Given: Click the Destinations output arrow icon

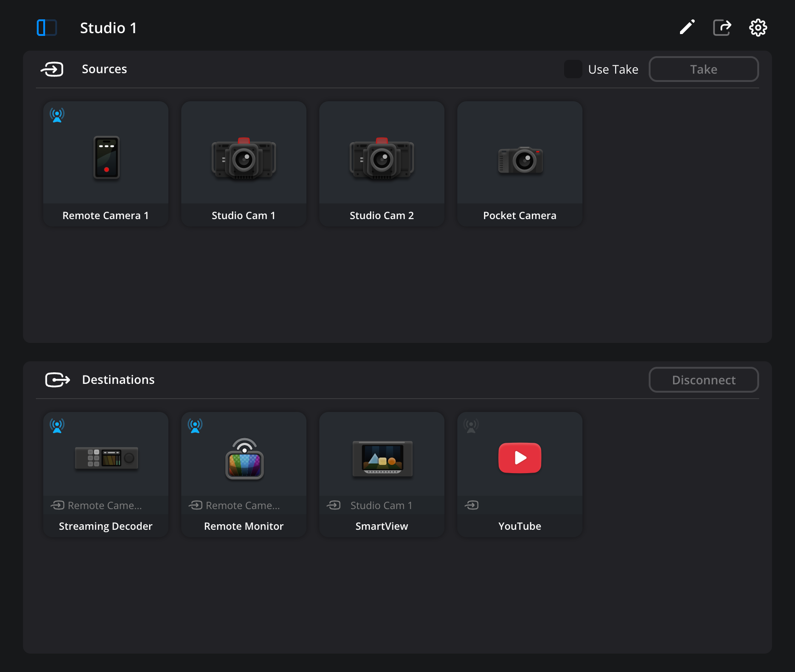Looking at the screenshot, I should [x=58, y=380].
